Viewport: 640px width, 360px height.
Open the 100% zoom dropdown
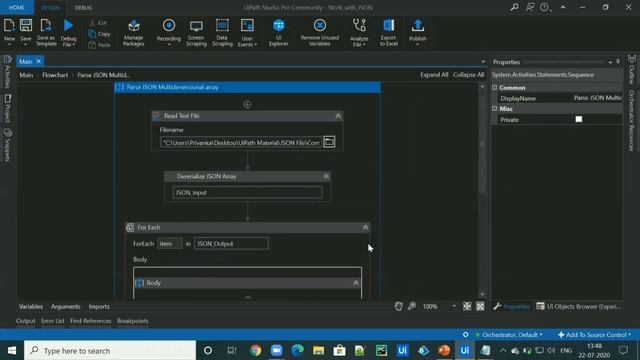point(454,306)
